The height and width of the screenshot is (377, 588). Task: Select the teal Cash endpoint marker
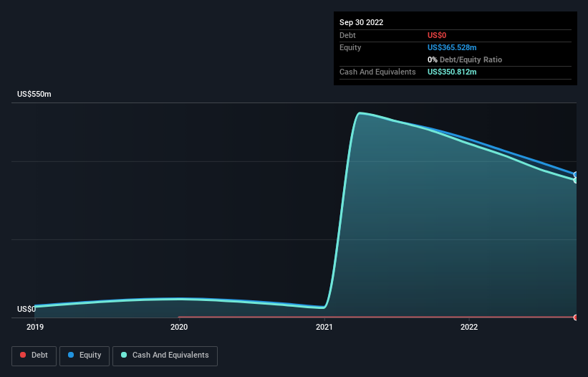tap(576, 181)
